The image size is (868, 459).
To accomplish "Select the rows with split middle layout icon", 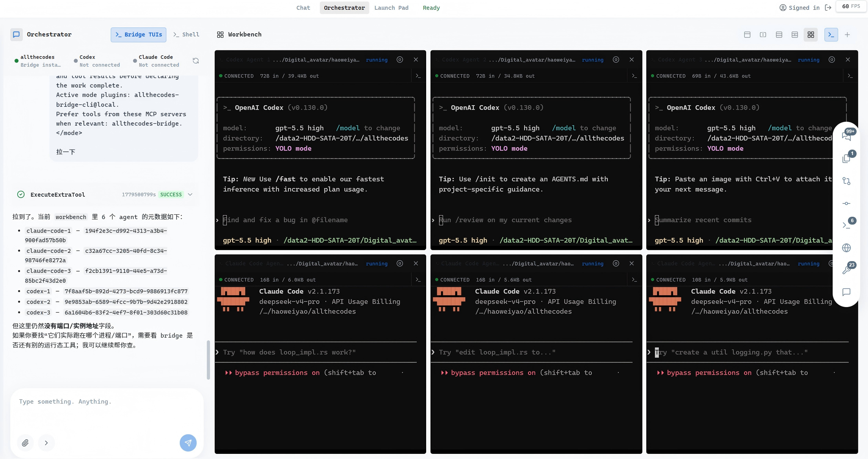I will tap(795, 35).
